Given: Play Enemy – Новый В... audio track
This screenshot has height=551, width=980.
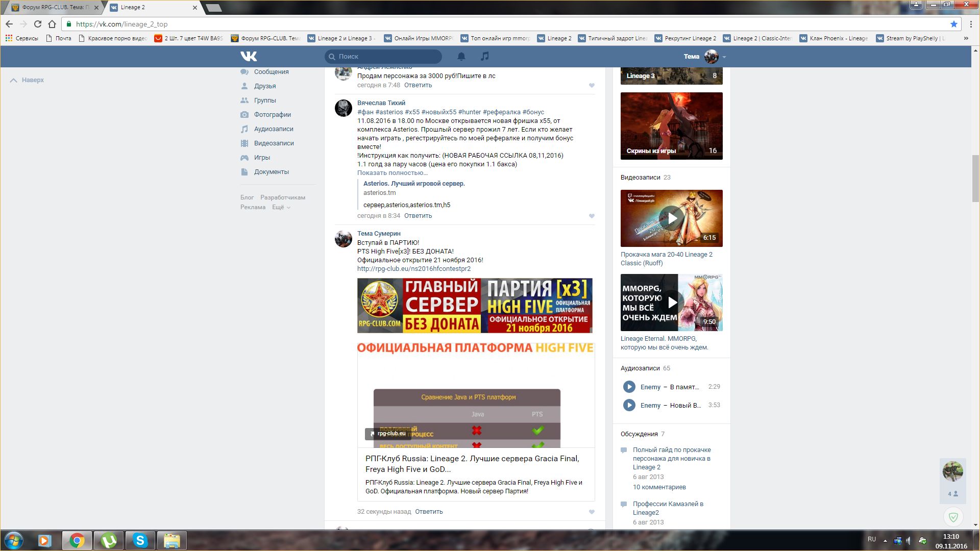Looking at the screenshot, I should (x=629, y=405).
